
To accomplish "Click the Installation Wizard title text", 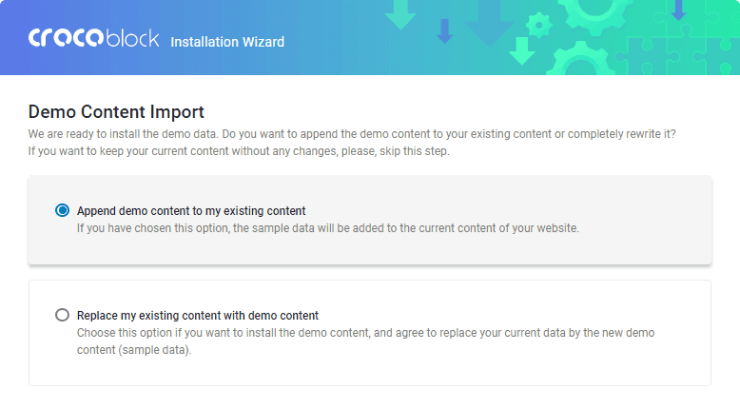I will click(x=227, y=42).
